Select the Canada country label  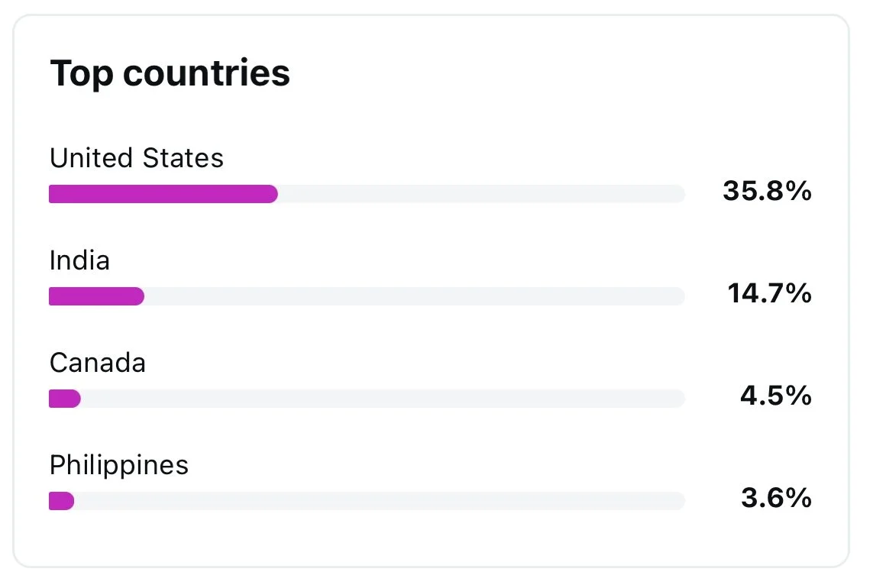[x=97, y=362]
